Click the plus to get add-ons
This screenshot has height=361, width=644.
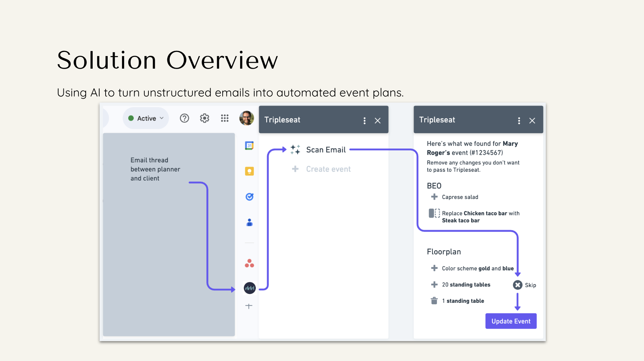tap(249, 306)
